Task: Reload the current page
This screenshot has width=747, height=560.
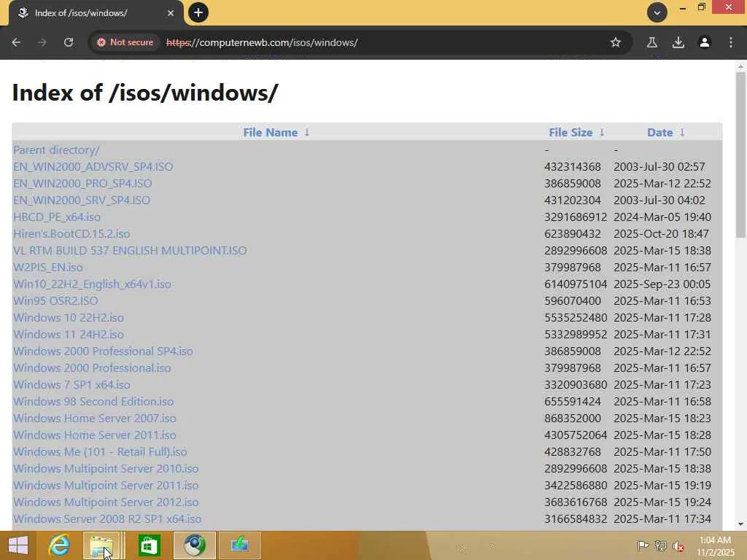Action: (69, 42)
